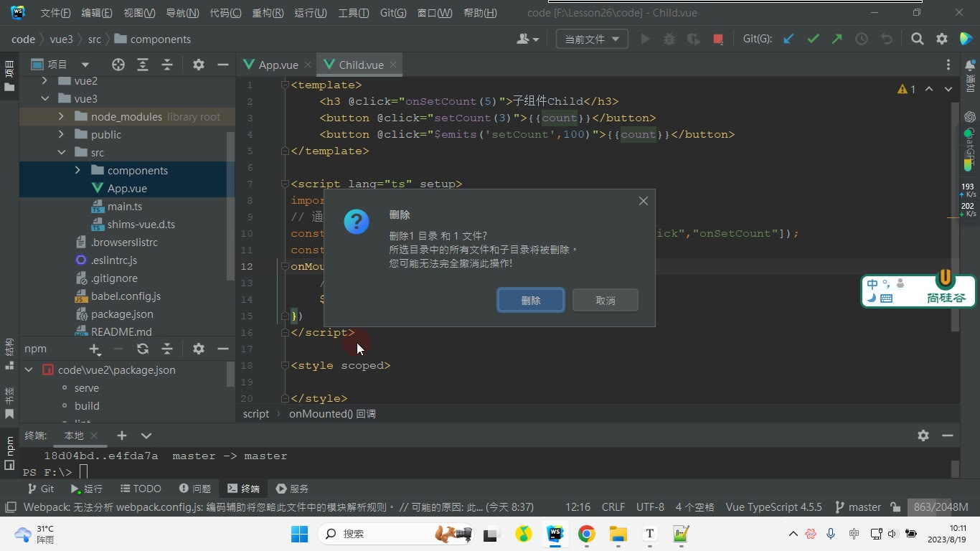Close the 删除 dialog with its X
This screenshot has height=551, width=980.
[x=644, y=201]
